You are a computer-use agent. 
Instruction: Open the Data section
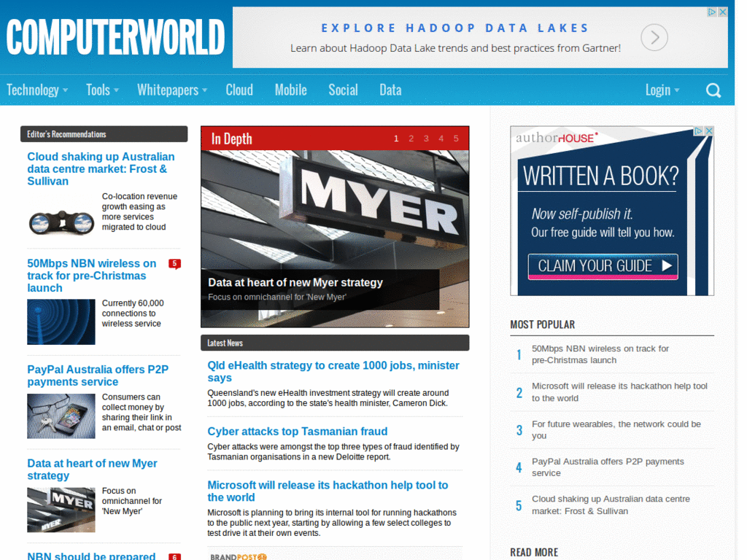pyautogui.click(x=390, y=90)
